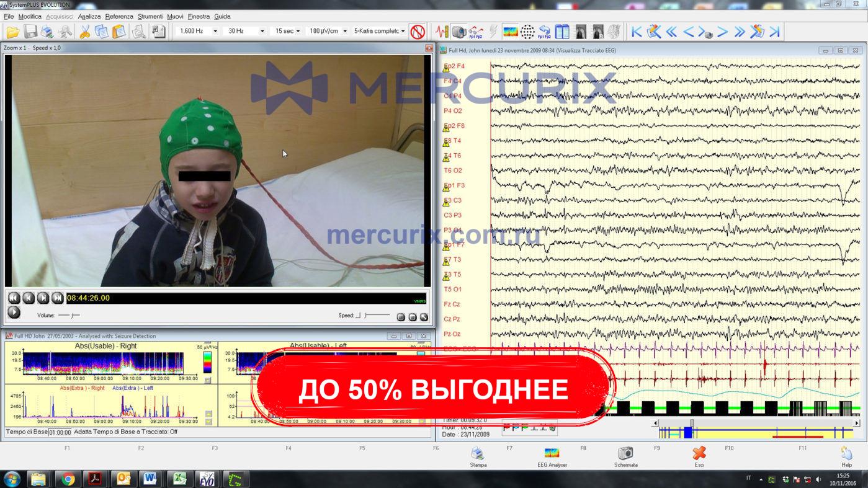Play the patient video

click(x=14, y=313)
